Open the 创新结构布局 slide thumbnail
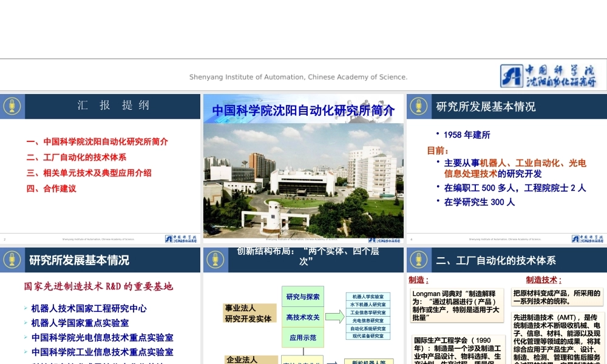The height and width of the screenshot is (364, 607). (x=303, y=306)
